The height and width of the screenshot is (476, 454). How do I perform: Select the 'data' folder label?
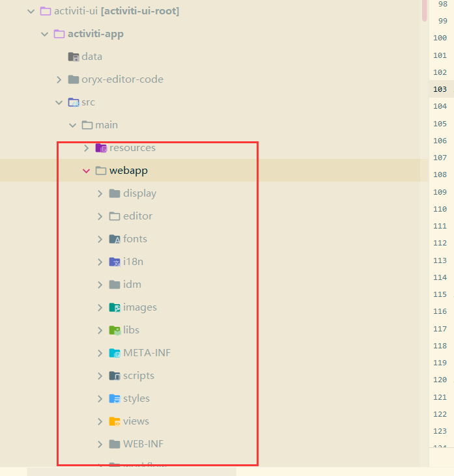coord(92,57)
